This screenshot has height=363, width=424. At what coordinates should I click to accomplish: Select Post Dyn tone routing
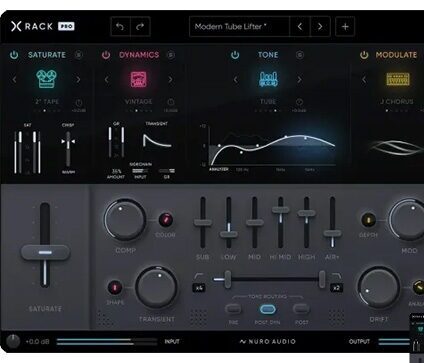click(267, 309)
